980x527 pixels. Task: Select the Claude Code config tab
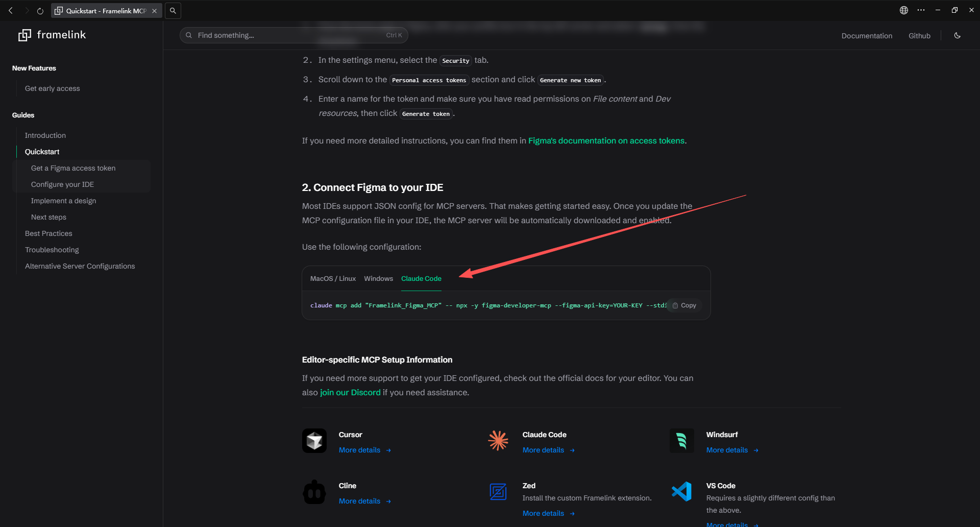[421, 278]
